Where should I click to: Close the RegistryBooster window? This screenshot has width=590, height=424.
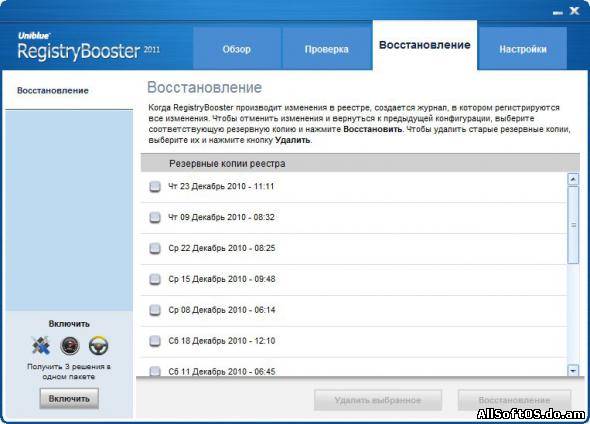click(574, 11)
